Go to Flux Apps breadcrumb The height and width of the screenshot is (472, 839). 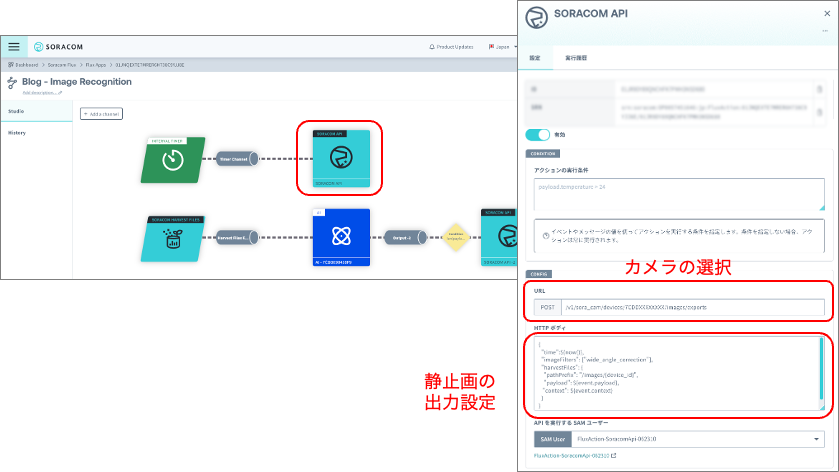[x=96, y=65]
